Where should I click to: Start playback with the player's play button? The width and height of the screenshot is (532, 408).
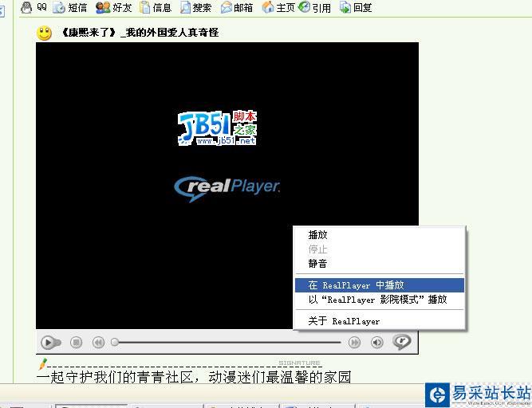pyautogui.click(x=50, y=343)
